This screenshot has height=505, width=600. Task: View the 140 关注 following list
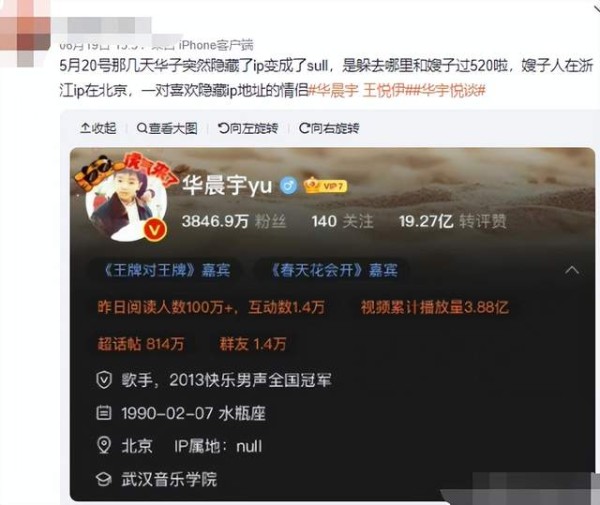tap(342, 221)
